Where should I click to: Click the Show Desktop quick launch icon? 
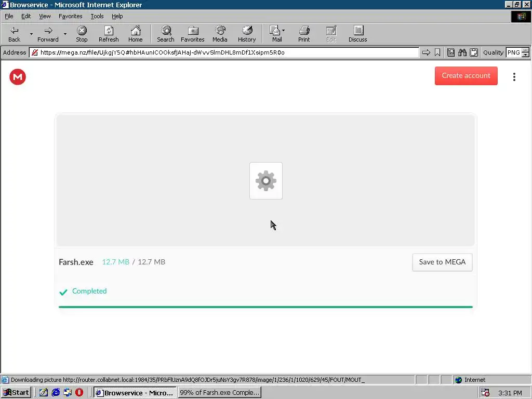point(68,393)
